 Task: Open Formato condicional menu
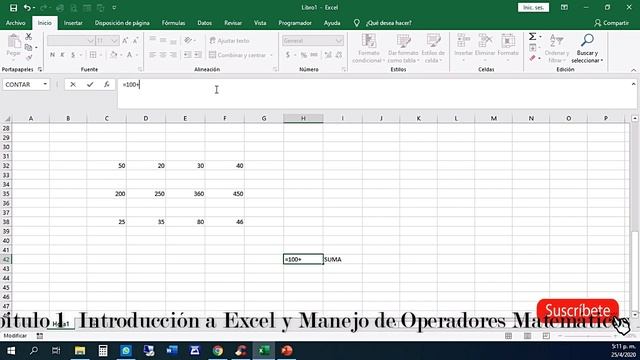(x=369, y=48)
